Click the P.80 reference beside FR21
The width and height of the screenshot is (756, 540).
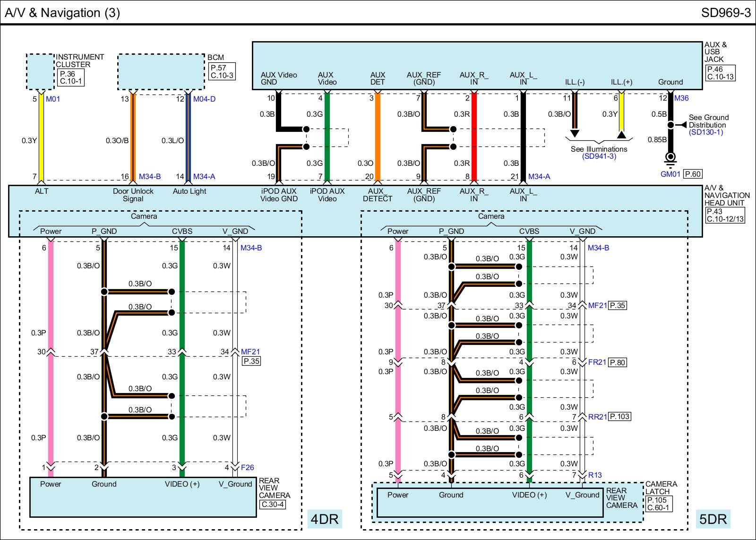[x=618, y=362]
